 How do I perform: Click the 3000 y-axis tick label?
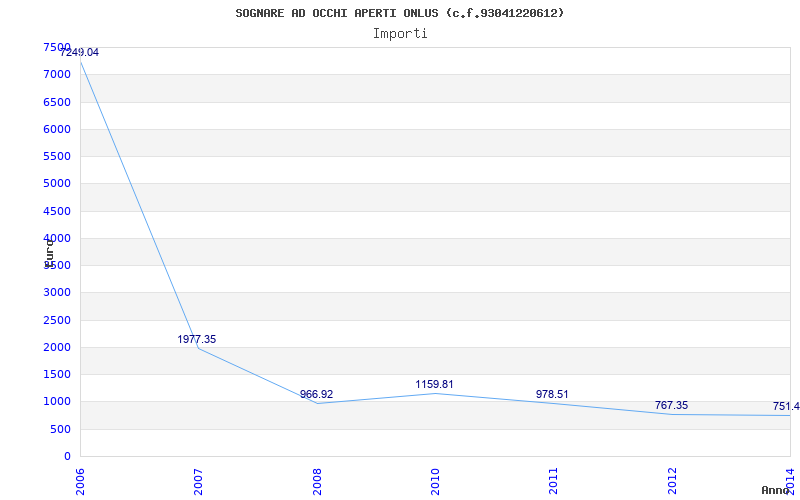[x=57, y=293]
